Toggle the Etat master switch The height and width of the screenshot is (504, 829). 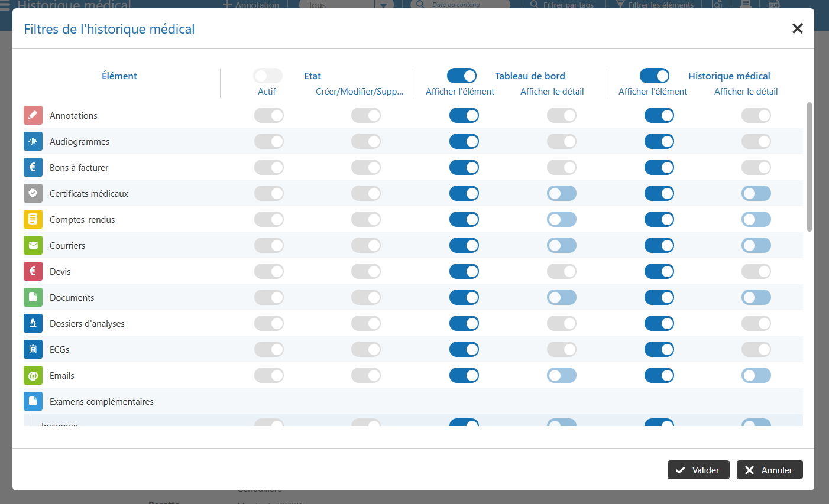pos(268,76)
